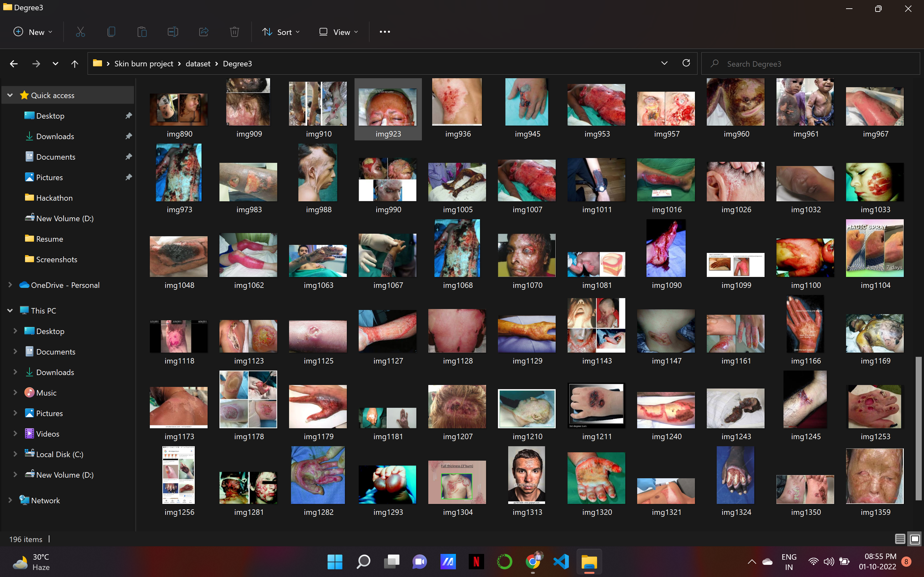The width and height of the screenshot is (924, 577).
Task: Switch to large thumbnails view layout
Action: pyautogui.click(x=915, y=539)
